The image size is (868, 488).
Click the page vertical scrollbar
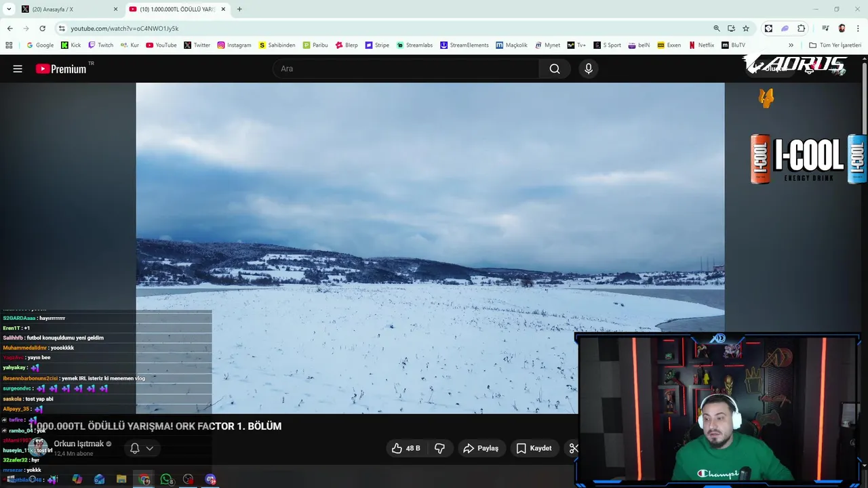(x=864, y=98)
